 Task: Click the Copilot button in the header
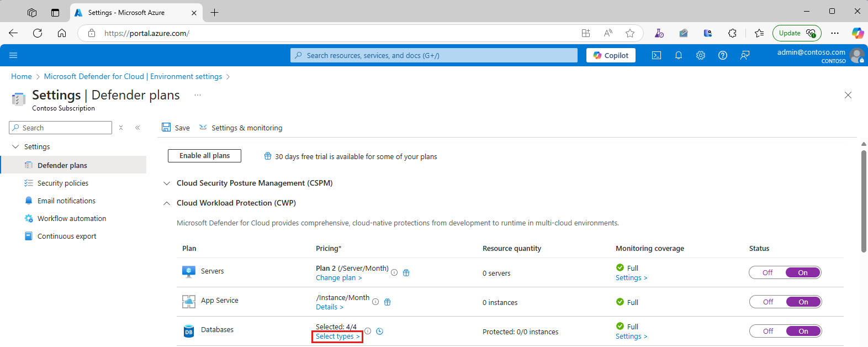coord(611,55)
